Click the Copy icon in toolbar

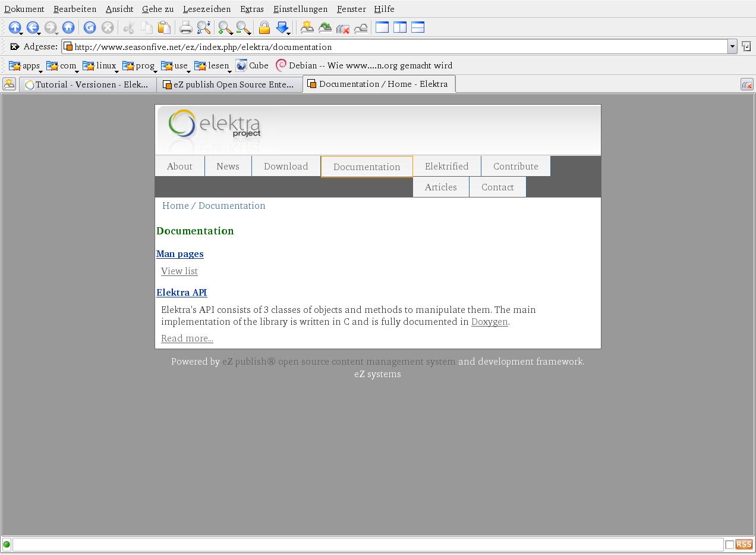146,27
